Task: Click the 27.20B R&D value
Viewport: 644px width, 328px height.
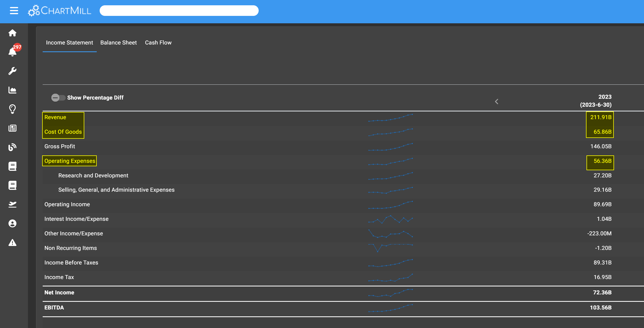Action: pyautogui.click(x=602, y=176)
